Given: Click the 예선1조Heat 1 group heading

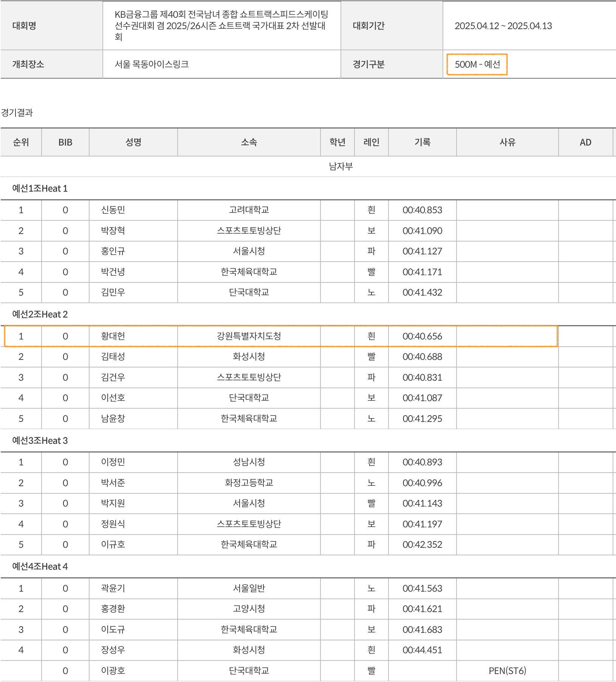Looking at the screenshot, I should click(x=40, y=188).
